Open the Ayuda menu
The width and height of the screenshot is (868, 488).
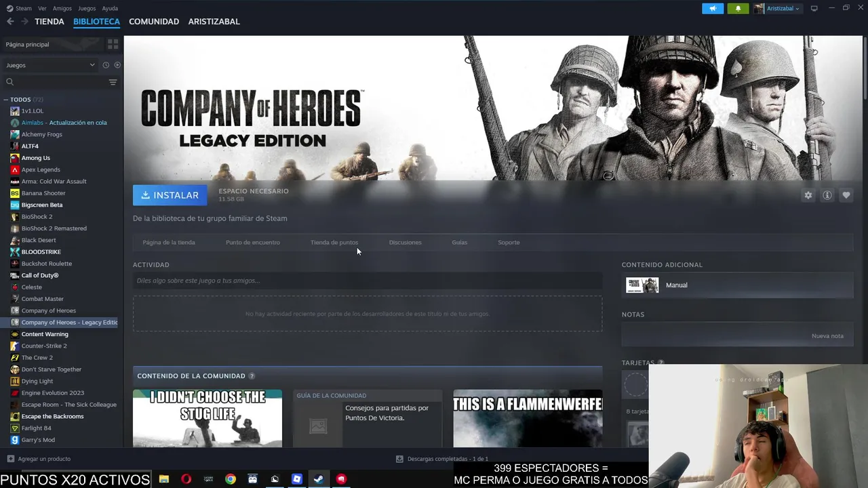[x=110, y=8]
